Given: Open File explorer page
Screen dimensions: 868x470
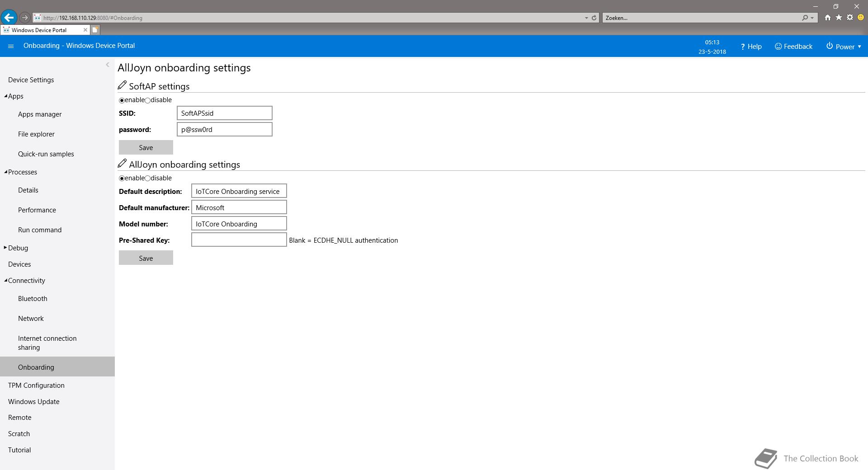Looking at the screenshot, I should click(36, 134).
